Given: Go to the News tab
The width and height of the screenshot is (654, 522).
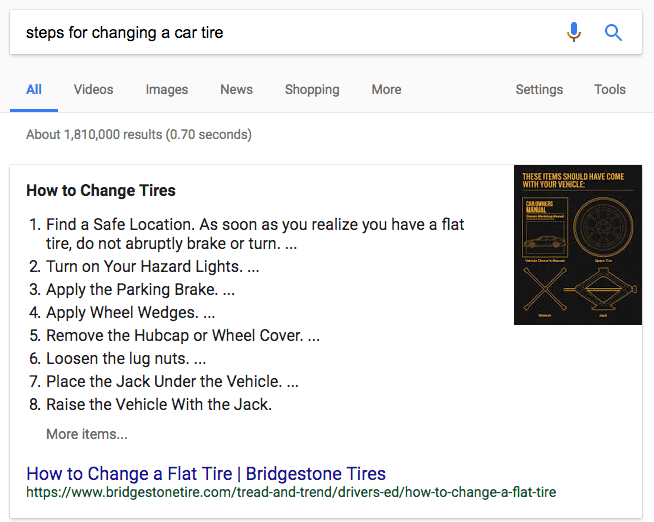Looking at the screenshot, I should (x=236, y=90).
